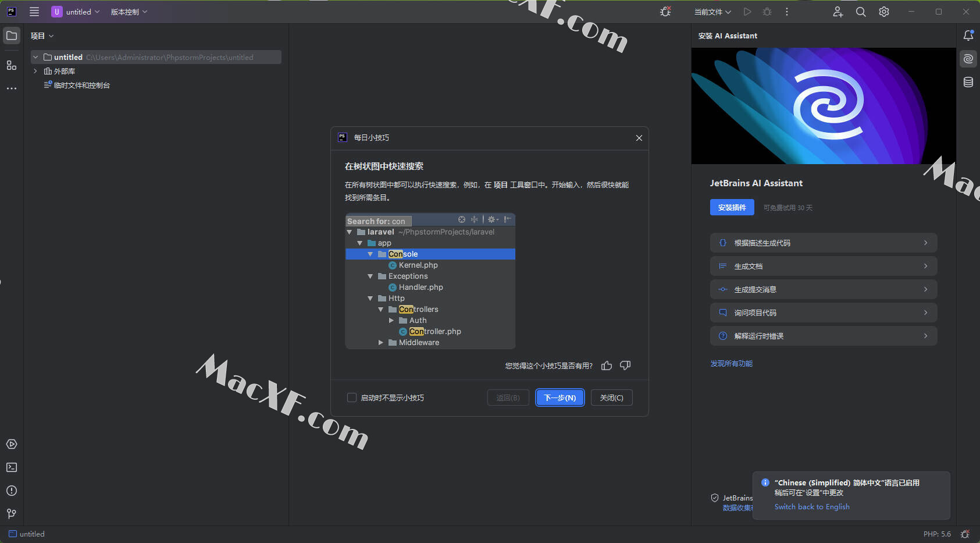The image size is (980, 543).
Task: Expand '根据描述生成代码' feature row
Action: [x=824, y=243]
